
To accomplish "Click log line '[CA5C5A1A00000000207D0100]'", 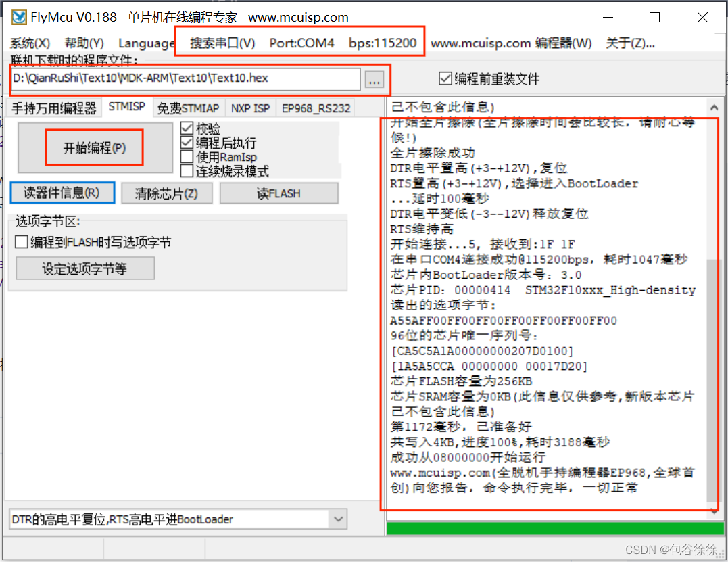I will click(x=482, y=351).
